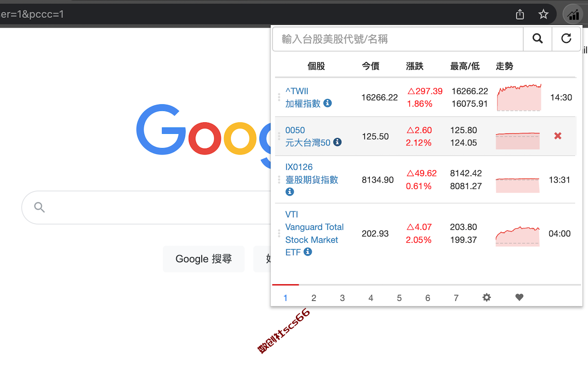Switch to watchlist page 6
Viewport: 588px width, 368px height.
point(428,298)
